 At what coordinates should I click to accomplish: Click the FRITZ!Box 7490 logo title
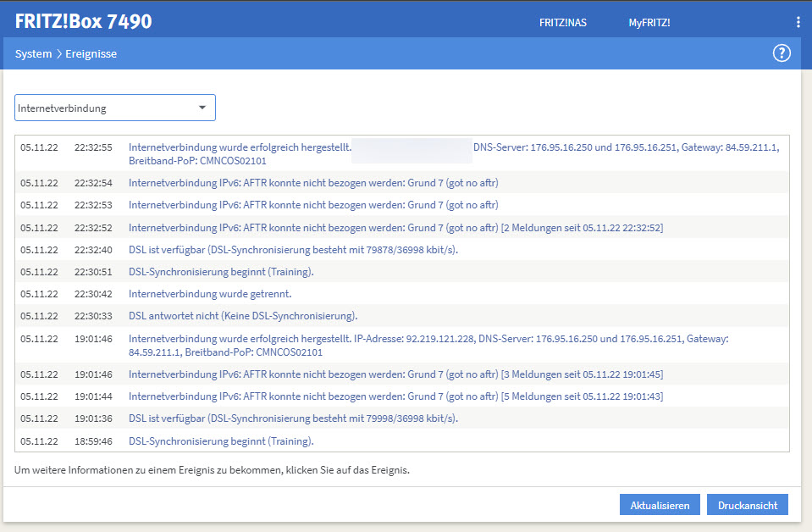83,21
